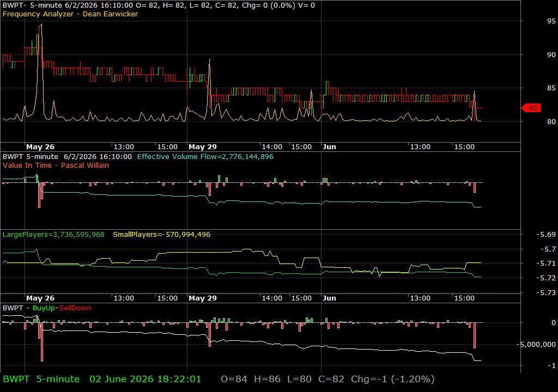
Task: Click the 'Effective Volume Flow=2,776,144,896' readout
Action: pyautogui.click(x=205, y=156)
